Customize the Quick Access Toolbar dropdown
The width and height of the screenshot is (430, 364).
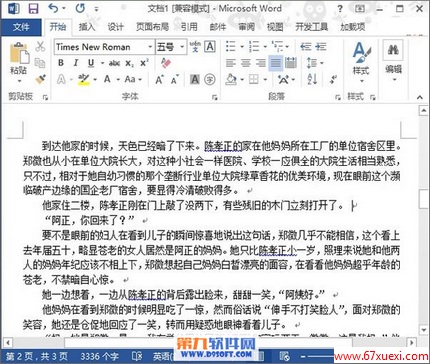click(96, 9)
